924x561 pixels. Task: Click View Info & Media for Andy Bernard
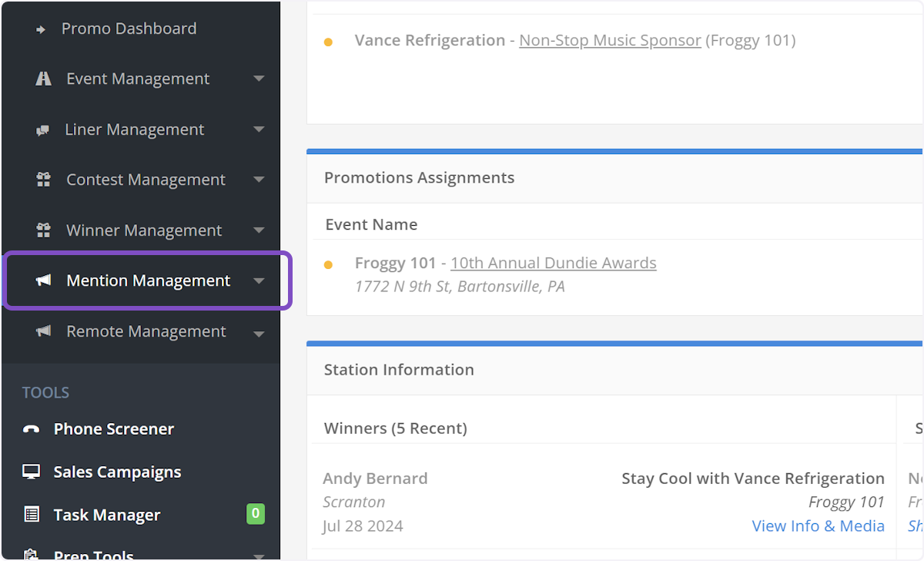(818, 526)
